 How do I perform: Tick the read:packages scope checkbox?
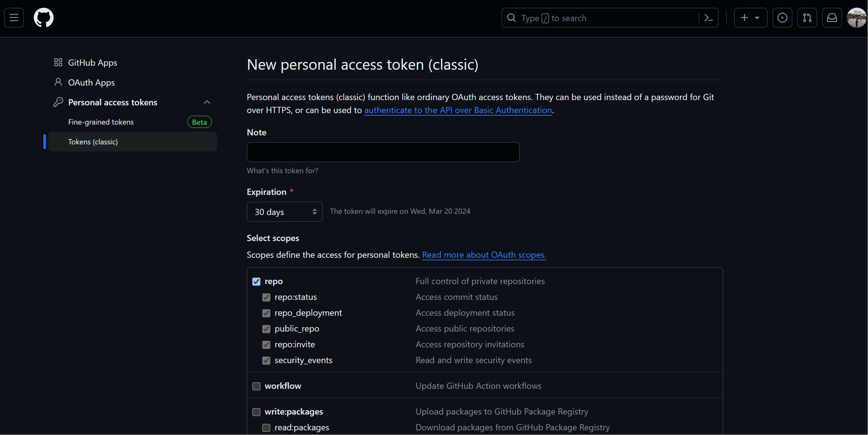coord(266,428)
